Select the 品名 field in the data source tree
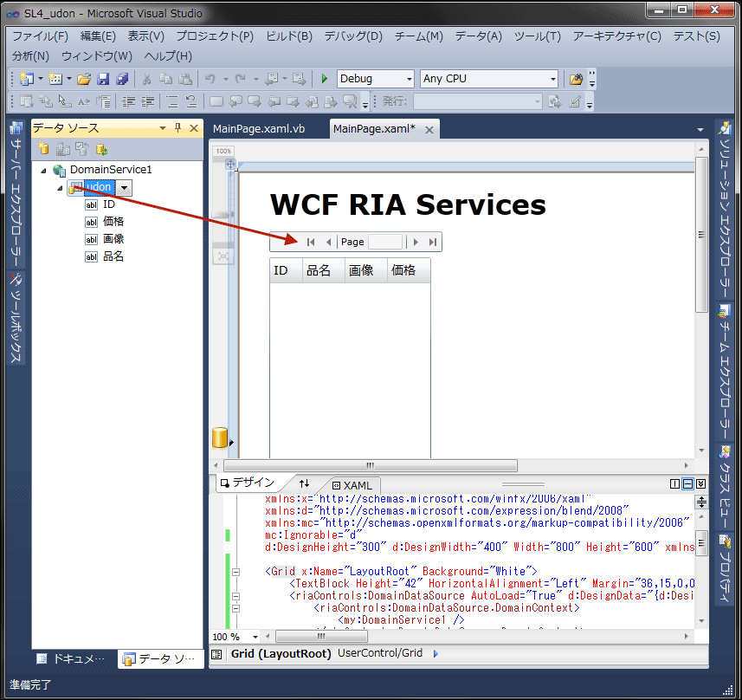This screenshot has width=742, height=700. [x=113, y=256]
